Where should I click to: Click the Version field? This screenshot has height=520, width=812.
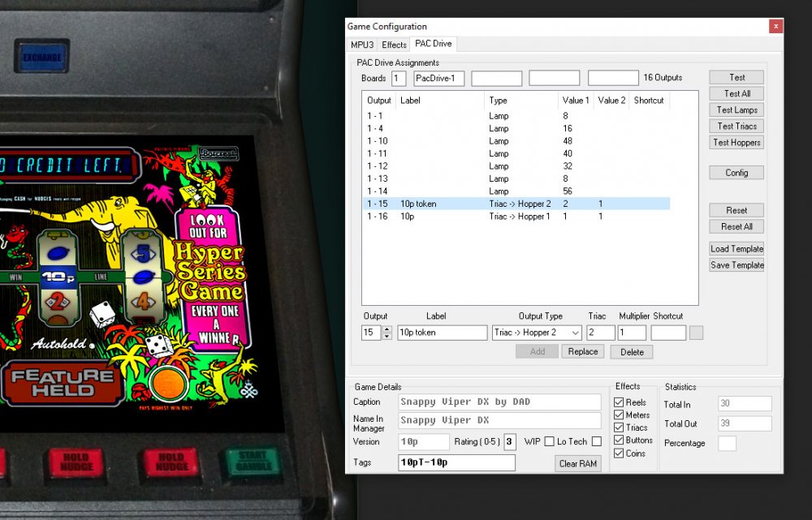pyautogui.click(x=424, y=442)
